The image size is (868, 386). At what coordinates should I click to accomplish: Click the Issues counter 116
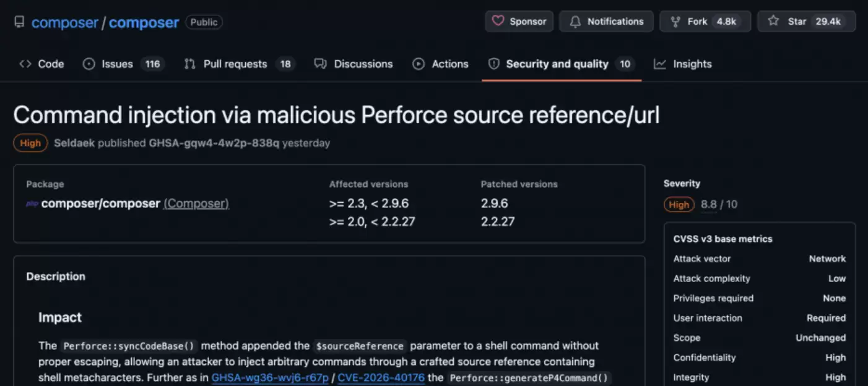pyautogui.click(x=152, y=64)
